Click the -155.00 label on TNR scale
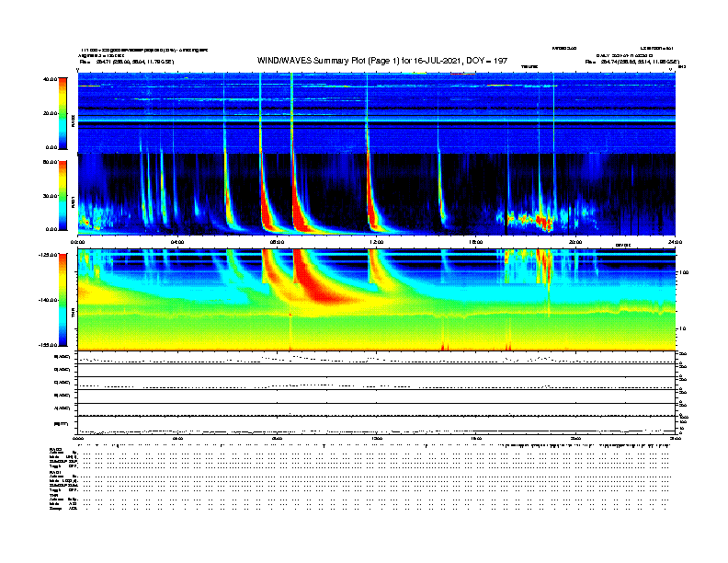This screenshot has height=563, width=728. pyautogui.click(x=48, y=345)
